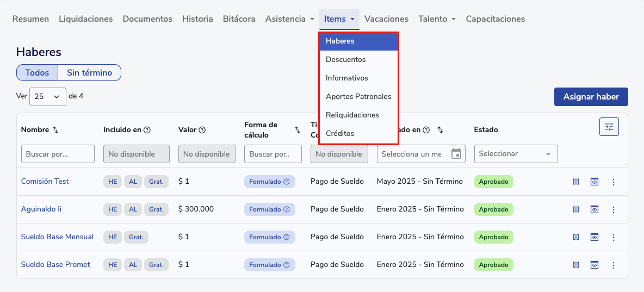Switch to Sin término filter
Image resolution: width=644 pixels, height=292 pixels.
pyautogui.click(x=89, y=73)
